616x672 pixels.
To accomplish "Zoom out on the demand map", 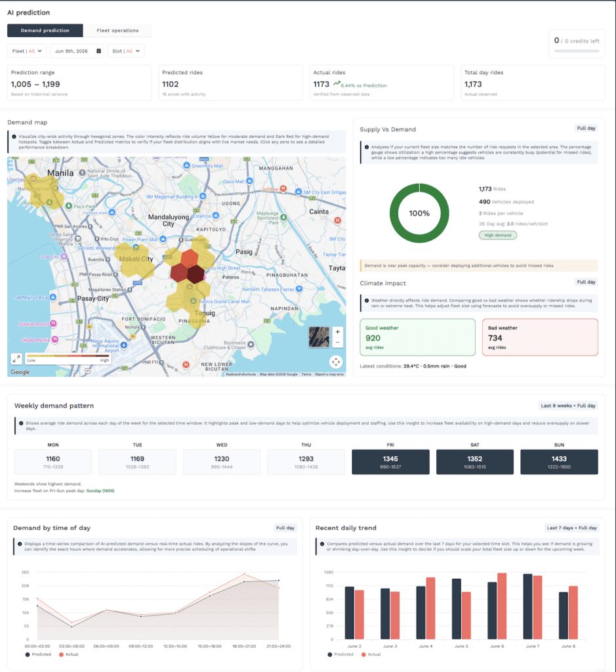I will coord(338,342).
